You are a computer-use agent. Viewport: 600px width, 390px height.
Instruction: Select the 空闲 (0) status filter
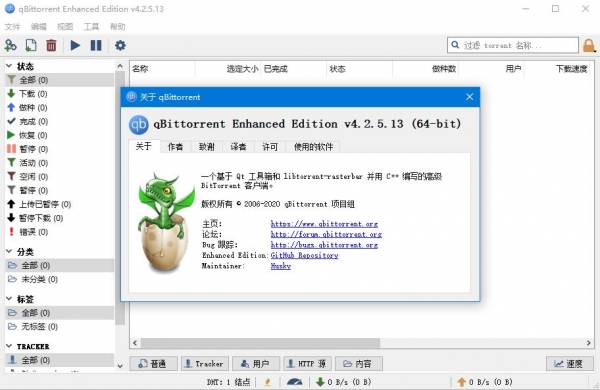pos(59,176)
